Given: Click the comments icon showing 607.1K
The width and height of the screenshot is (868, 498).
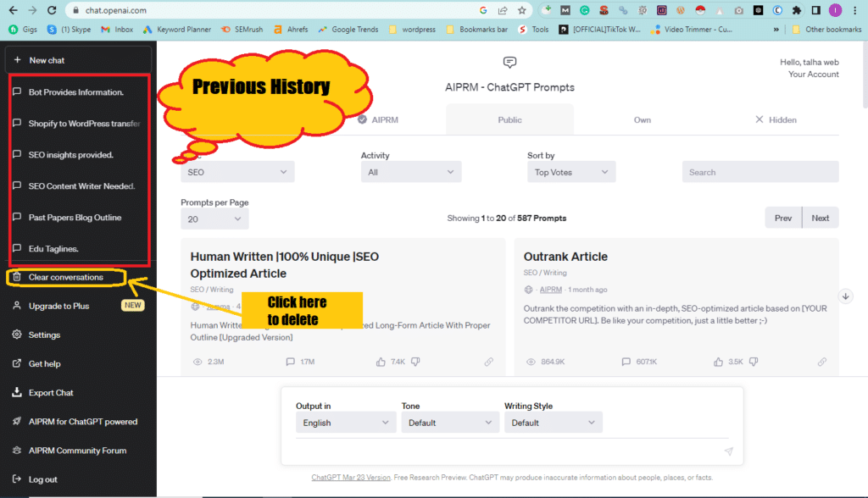Looking at the screenshot, I should (626, 362).
